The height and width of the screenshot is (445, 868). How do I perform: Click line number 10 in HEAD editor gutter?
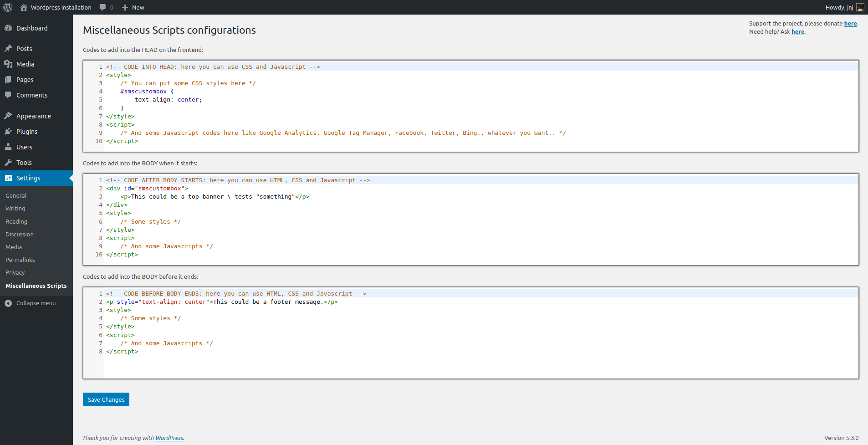(x=99, y=141)
